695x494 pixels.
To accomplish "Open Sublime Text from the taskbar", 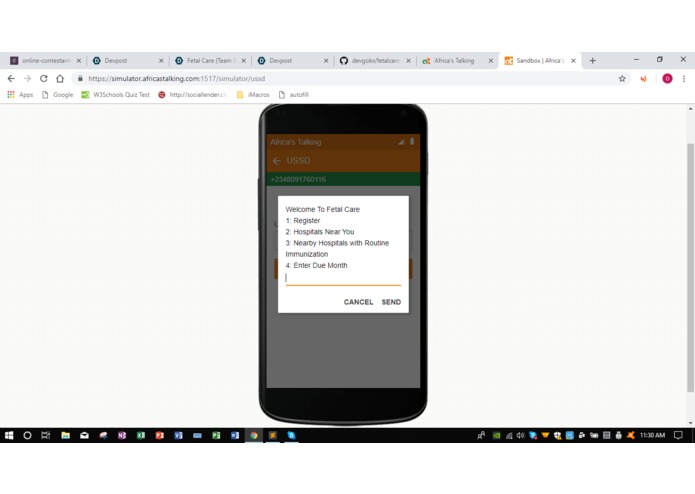I will 273,435.
